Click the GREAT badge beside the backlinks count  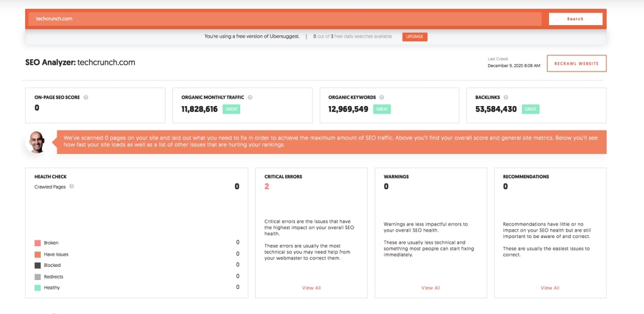[x=530, y=109]
